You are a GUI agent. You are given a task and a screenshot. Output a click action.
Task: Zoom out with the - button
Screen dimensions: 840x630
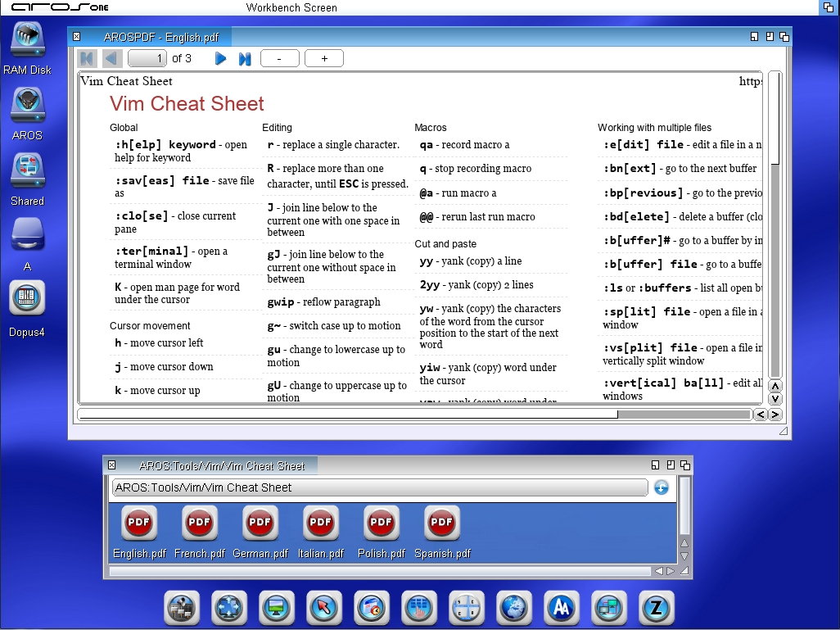tap(279, 58)
